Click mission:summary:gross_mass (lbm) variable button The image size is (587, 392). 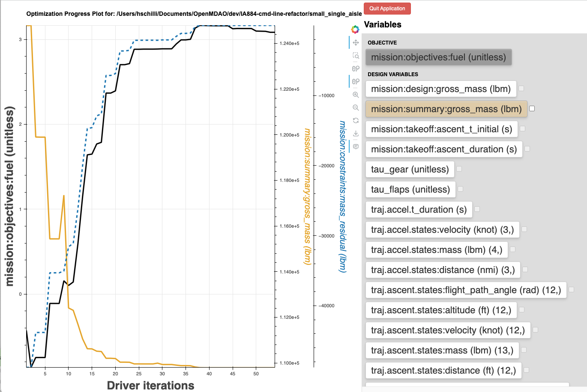tap(446, 109)
